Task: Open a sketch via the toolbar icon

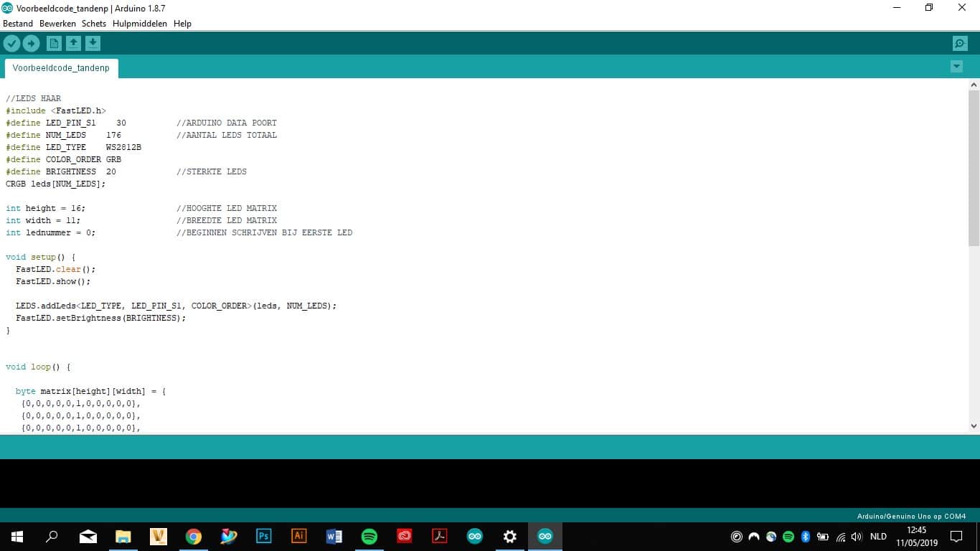Action: (x=73, y=43)
